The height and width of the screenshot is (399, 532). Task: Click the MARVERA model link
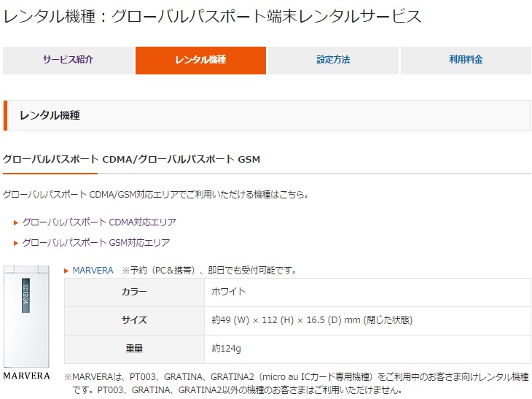point(93,271)
